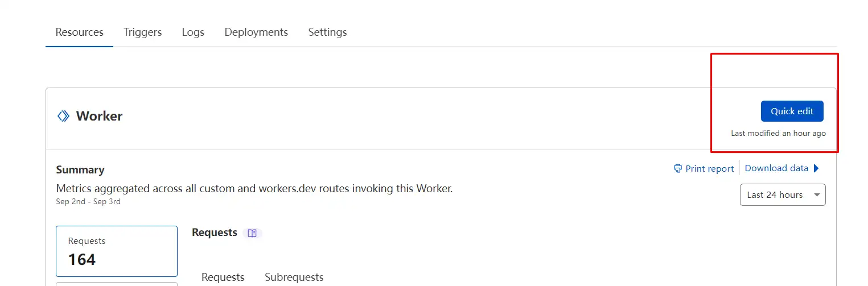This screenshot has height=286, width=868.
Task: Open the Requests documentation book icon
Action: pos(252,233)
